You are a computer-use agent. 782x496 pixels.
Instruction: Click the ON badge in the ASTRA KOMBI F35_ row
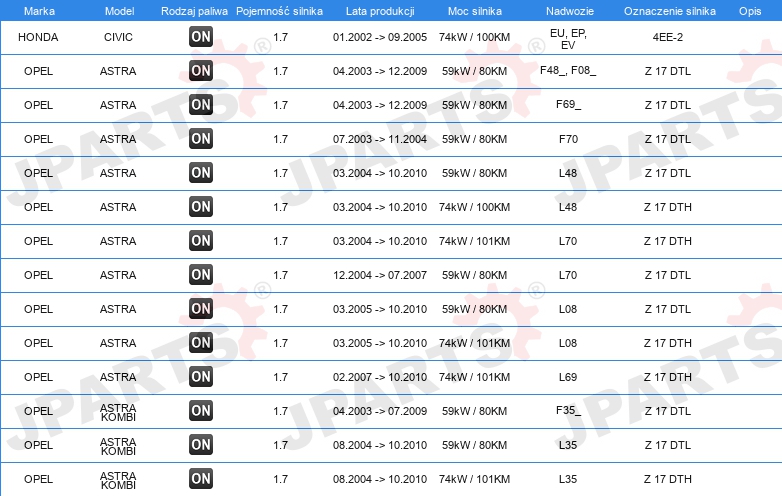[x=201, y=410]
